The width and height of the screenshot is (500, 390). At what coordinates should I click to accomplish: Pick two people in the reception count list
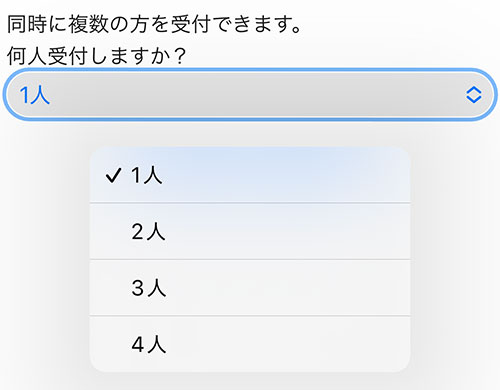pyautogui.click(x=250, y=231)
